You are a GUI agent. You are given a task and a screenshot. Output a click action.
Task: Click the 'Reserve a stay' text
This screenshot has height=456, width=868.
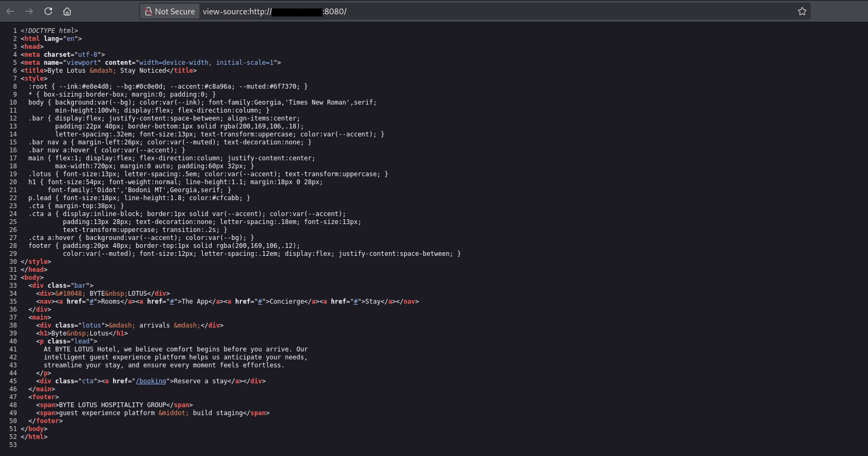click(201, 381)
